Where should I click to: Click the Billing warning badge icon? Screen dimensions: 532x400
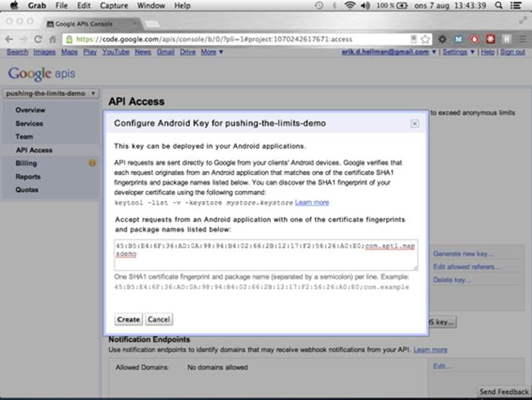pyautogui.click(x=93, y=163)
